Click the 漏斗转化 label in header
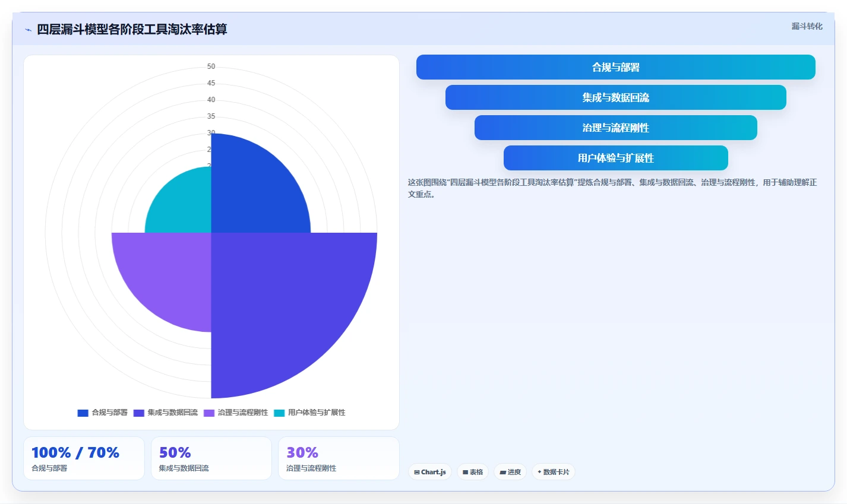This screenshot has width=847, height=504. click(807, 26)
